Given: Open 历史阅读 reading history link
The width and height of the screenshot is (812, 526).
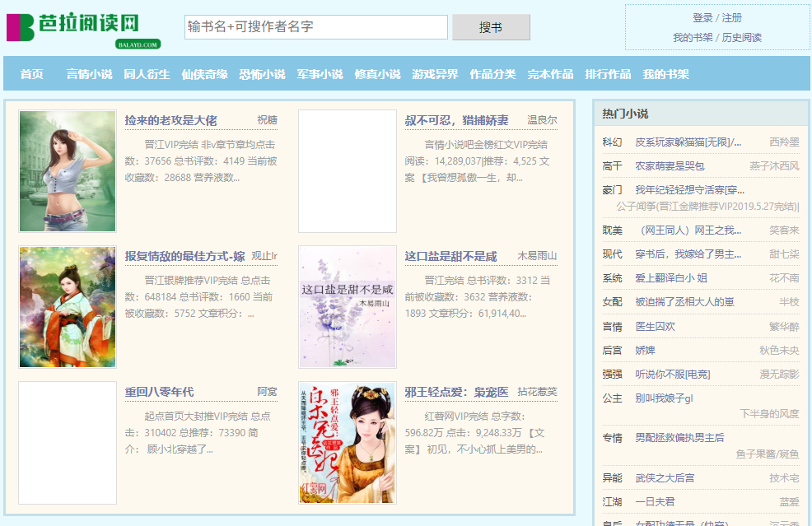Looking at the screenshot, I should (x=742, y=37).
